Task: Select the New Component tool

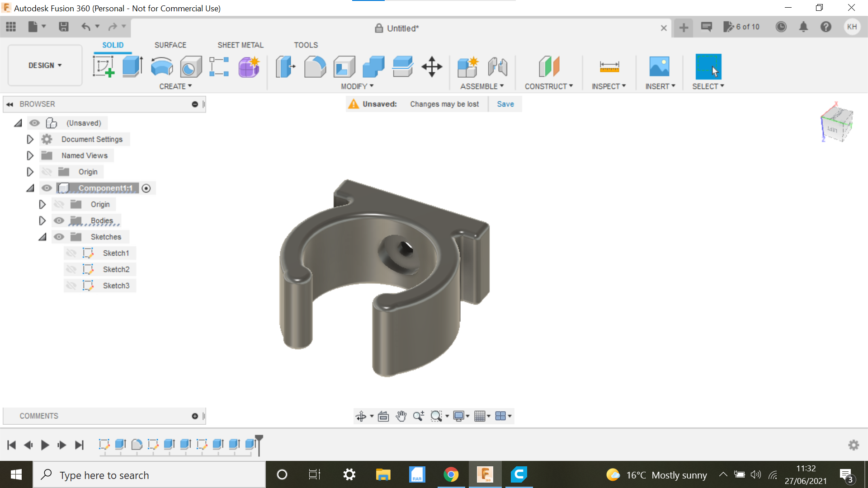Action: [468, 67]
